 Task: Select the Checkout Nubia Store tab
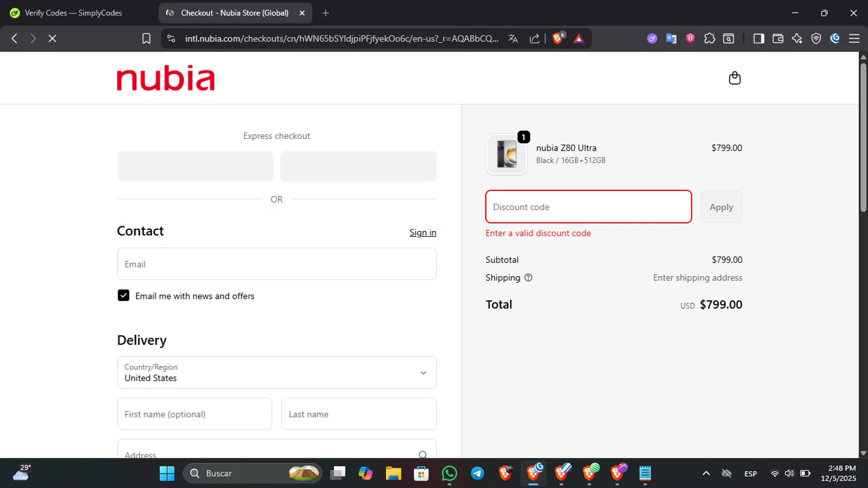pyautogui.click(x=234, y=13)
